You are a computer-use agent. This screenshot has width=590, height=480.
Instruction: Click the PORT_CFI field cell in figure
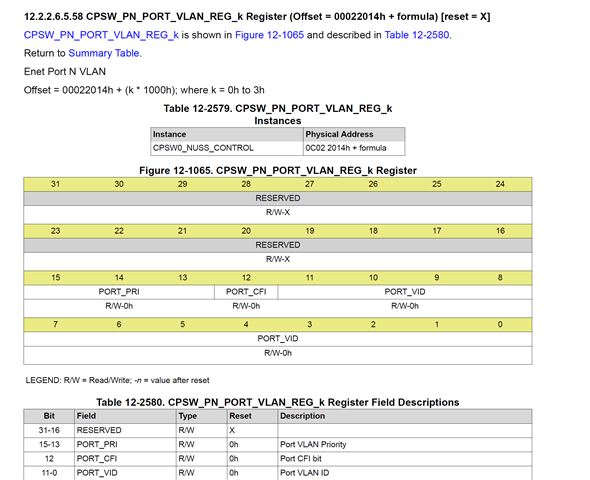(246, 292)
